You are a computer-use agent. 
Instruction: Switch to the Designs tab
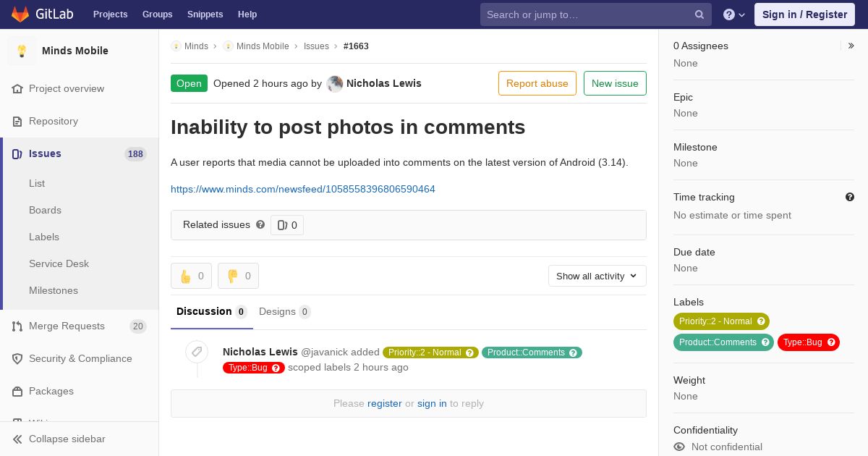[x=285, y=312]
